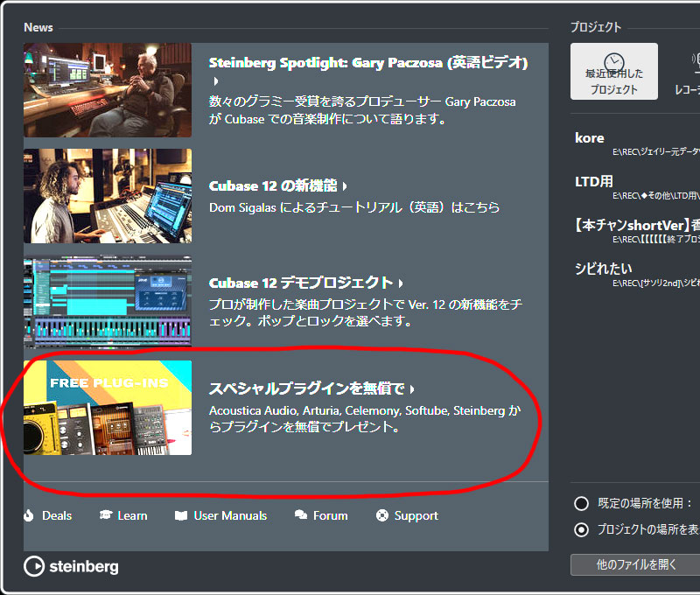Click the Dom Sigalas mixing desk thumbnail
This screenshot has width=700, height=595.
[108, 196]
